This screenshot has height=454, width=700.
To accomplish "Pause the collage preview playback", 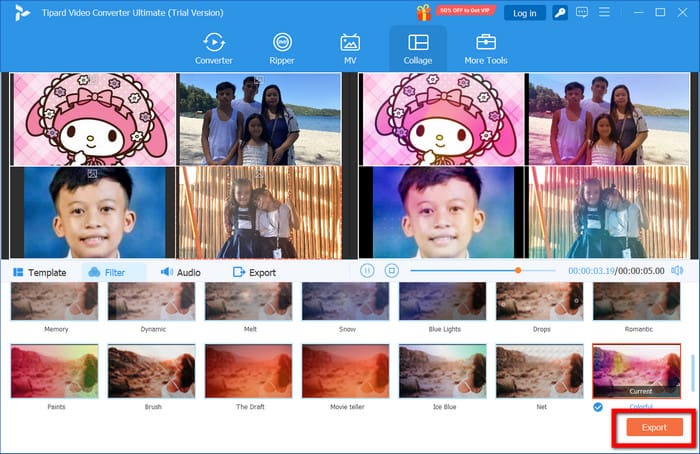I will pos(367,271).
